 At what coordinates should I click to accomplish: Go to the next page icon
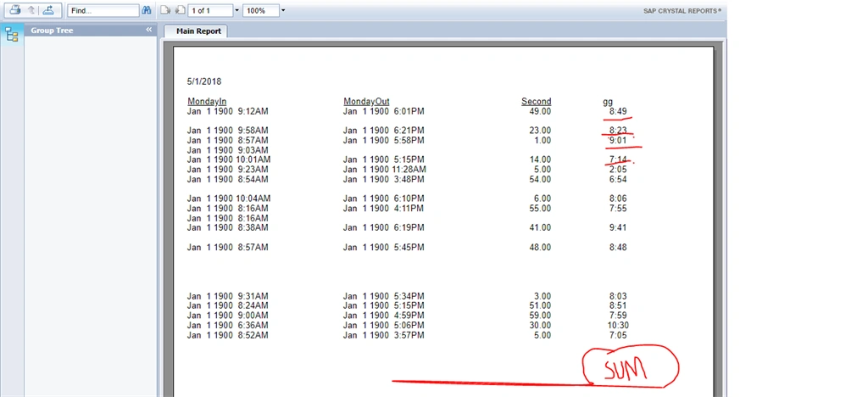(x=179, y=10)
